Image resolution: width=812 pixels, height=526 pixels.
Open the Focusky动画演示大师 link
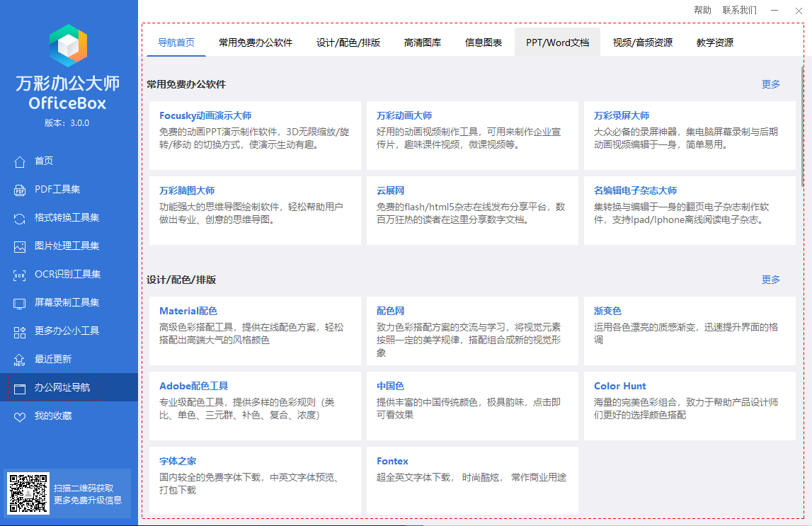tap(205, 115)
